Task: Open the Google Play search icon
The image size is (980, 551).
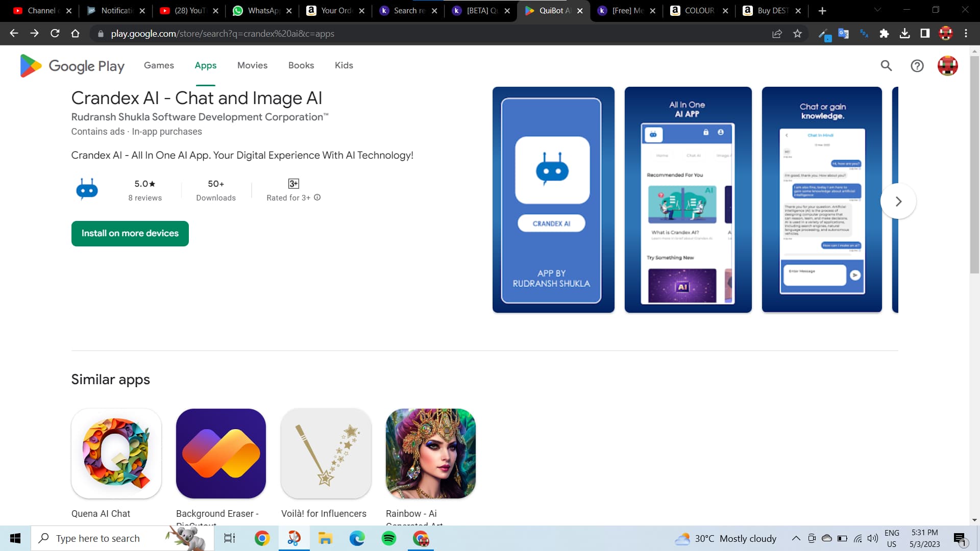Action: click(886, 65)
